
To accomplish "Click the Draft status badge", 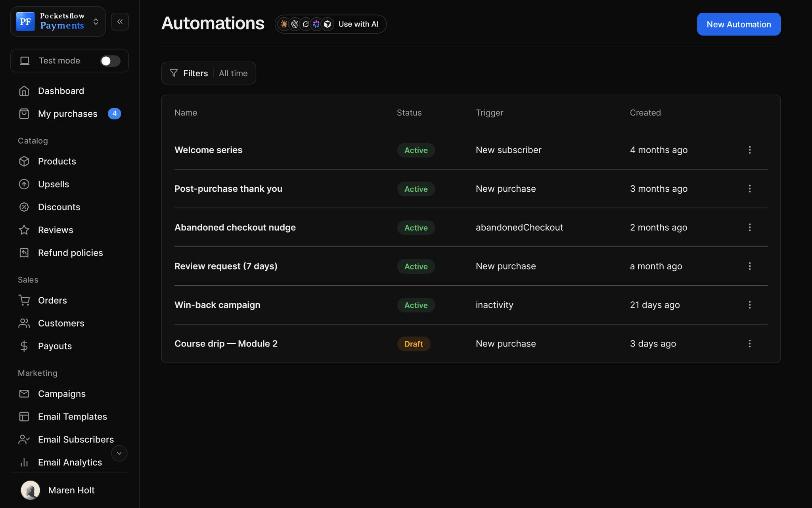I will pyautogui.click(x=414, y=344).
